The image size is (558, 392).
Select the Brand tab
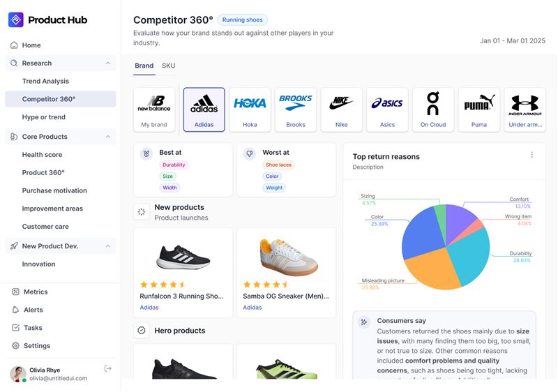pyautogui.click(x=144, y=66)
